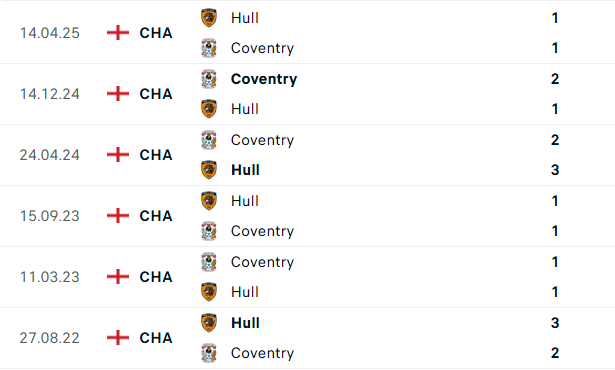The width and height of the screenshot is (615, 370).
Task: Click England flag next to 27.08.22
Action: (x=118, y=338)
